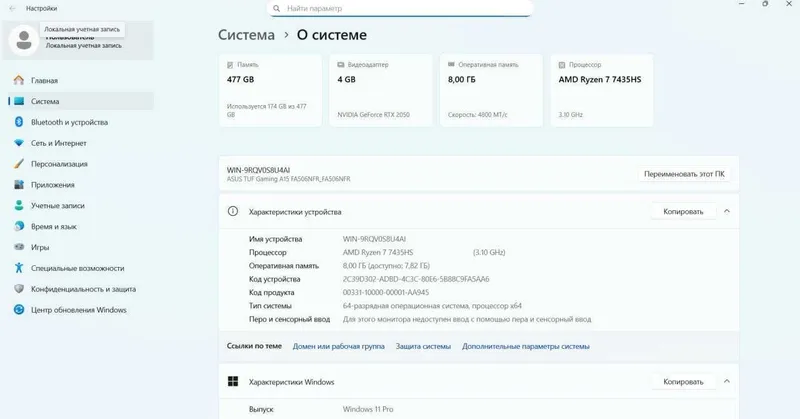This screenshot has height=419, width=800.
Task: Open Сеть и Интернет settings
Action: point(81,143)
